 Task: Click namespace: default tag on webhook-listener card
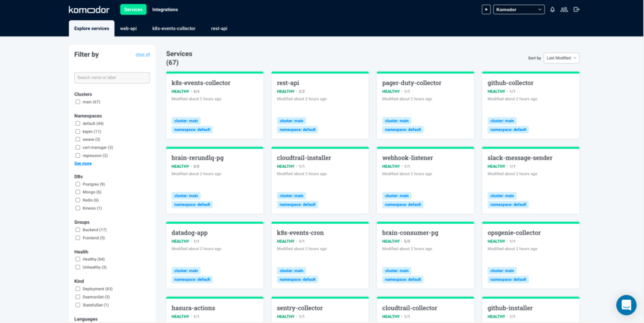[x=403, y=204]
